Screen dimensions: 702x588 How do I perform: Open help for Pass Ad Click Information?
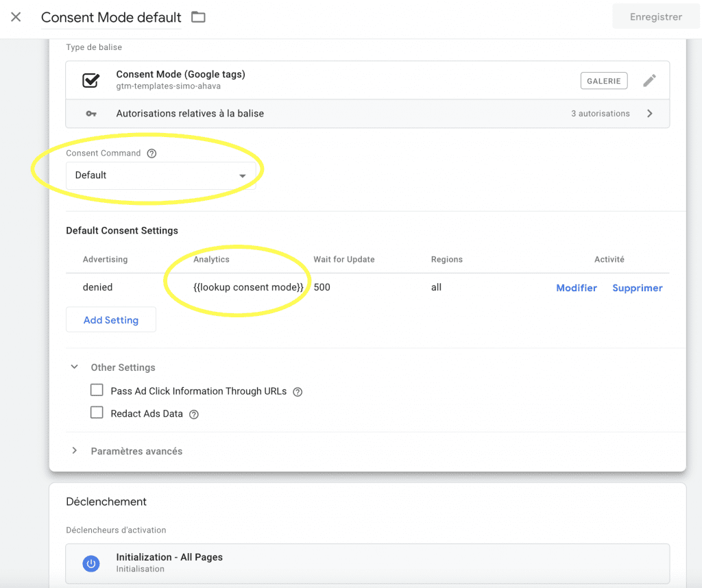pyautogui.click(x=298, y=392)
